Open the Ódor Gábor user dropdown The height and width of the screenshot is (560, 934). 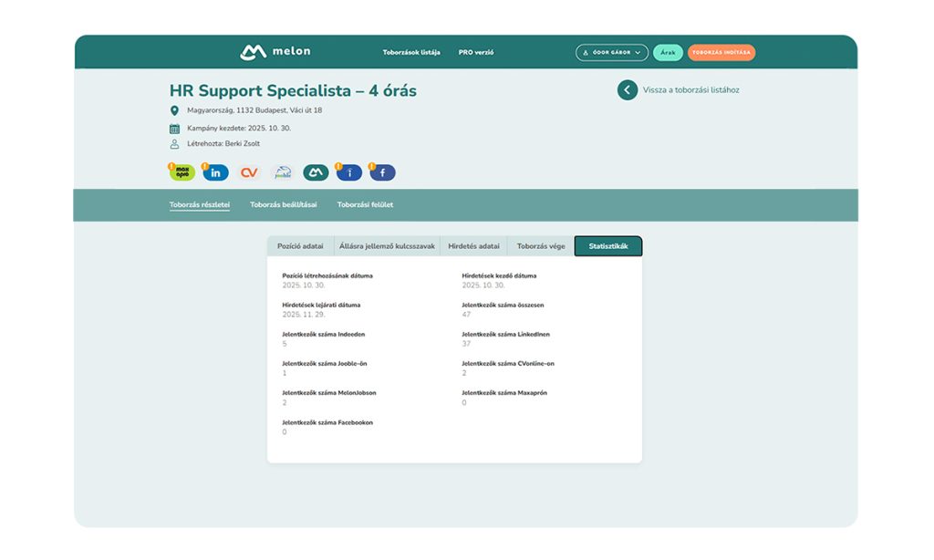point(611,53)
